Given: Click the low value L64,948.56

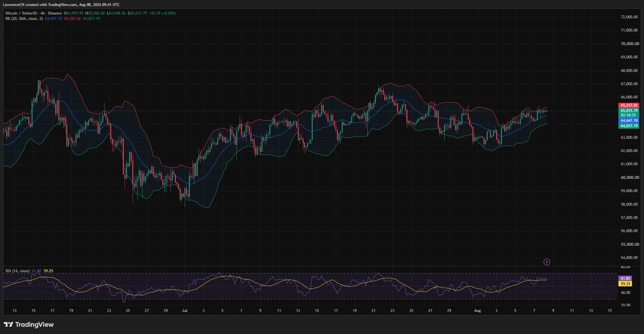Looking at the screenshot, I should pyautogui.click(x=116, y=13).
